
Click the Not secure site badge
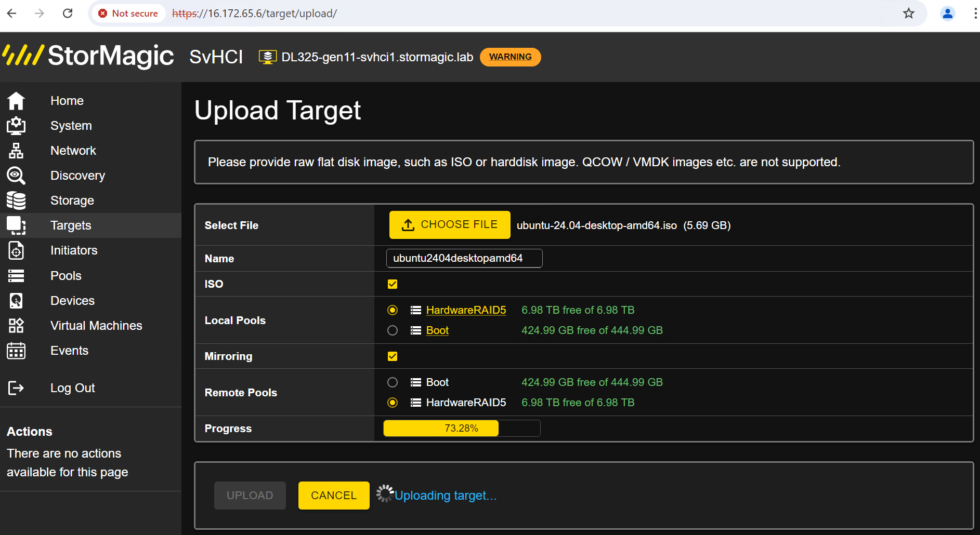tap(128, 14)
